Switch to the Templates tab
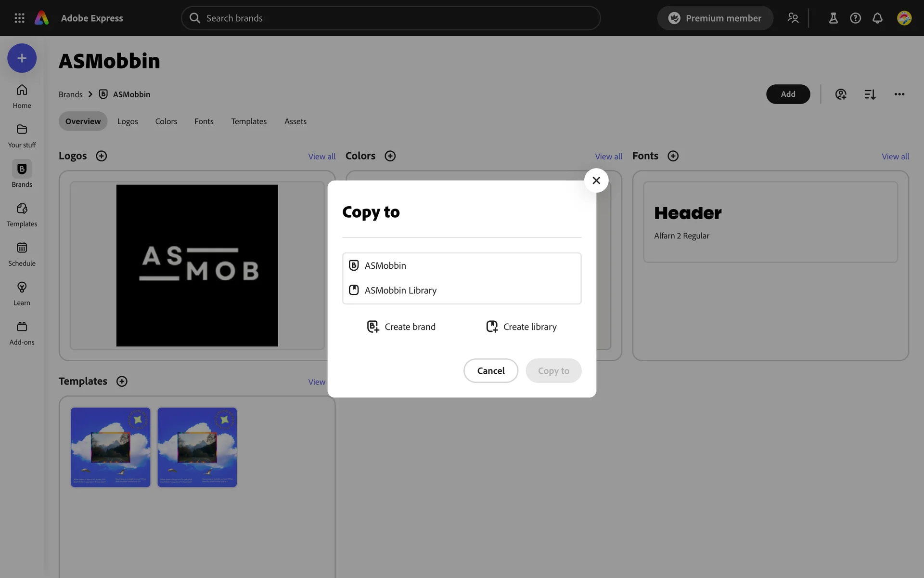924x578 pixels. coord(248,121)
